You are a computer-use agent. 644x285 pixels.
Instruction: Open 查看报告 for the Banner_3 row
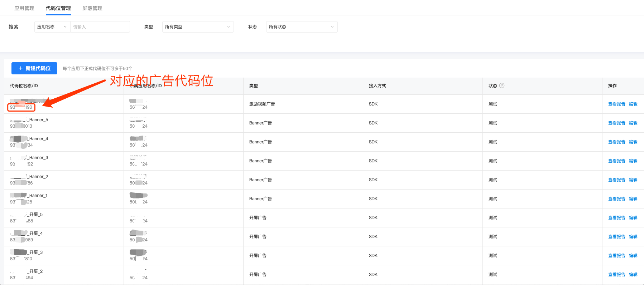coord(616,161)
